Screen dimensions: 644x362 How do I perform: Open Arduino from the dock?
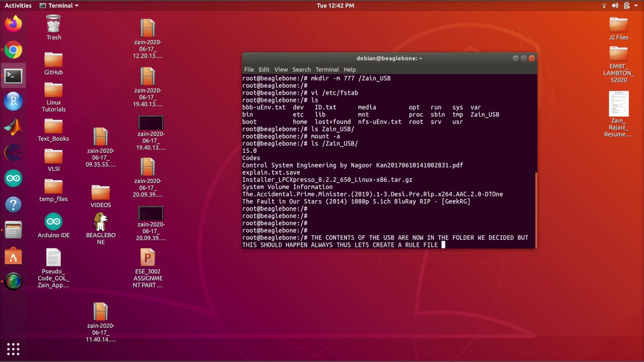pyautogui.click(x=14, y=178)
